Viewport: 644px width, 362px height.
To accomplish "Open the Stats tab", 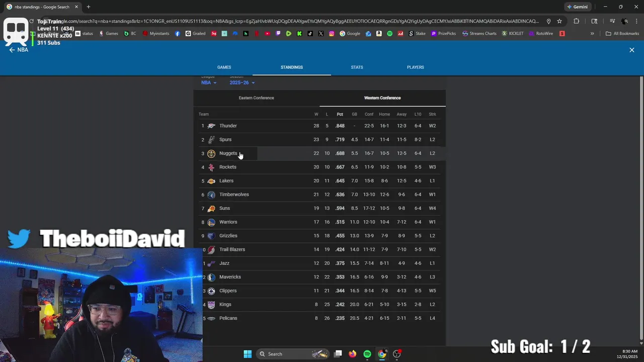I will 357,67.
